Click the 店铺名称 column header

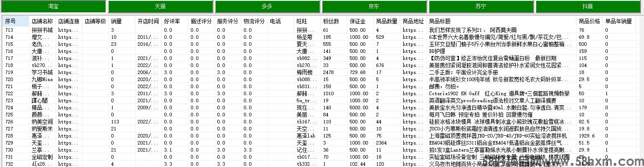pyautogui.click(x=42, y=21)
